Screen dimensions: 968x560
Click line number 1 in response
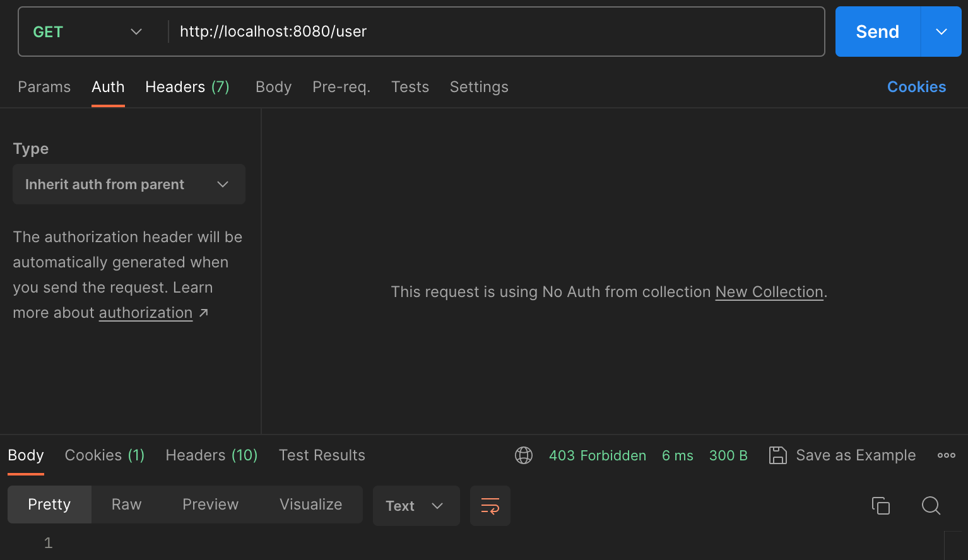point(49,543)
